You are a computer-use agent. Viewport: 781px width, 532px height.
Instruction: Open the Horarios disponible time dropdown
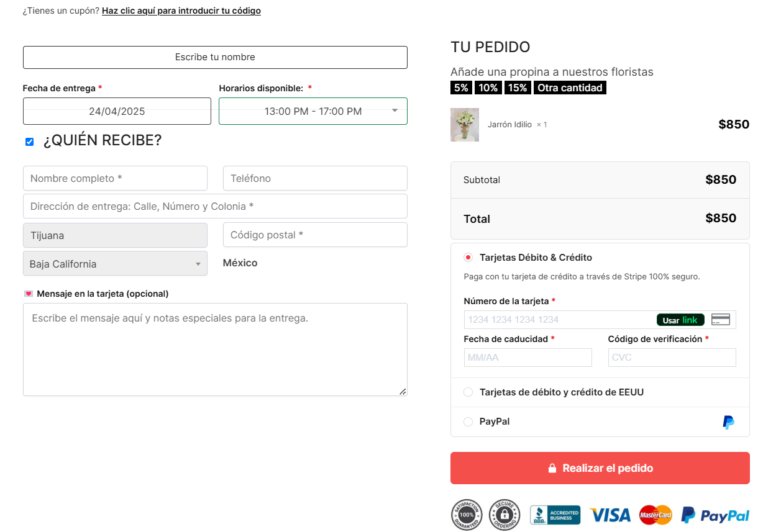coord(313,111)
